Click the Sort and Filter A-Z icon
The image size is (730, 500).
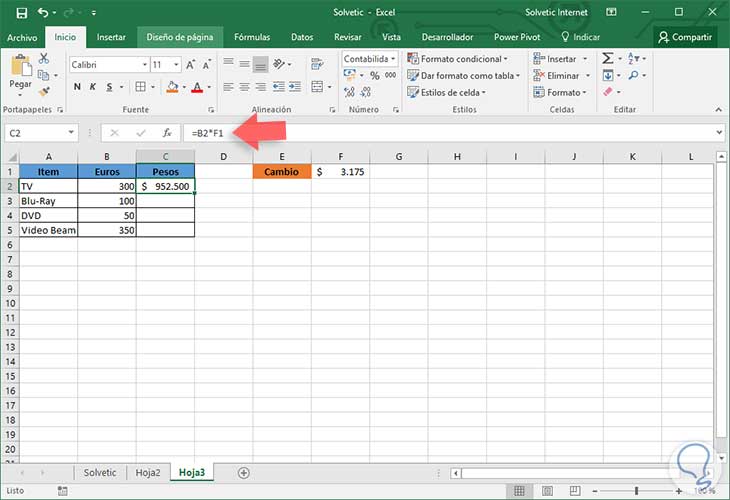(634, 58)
